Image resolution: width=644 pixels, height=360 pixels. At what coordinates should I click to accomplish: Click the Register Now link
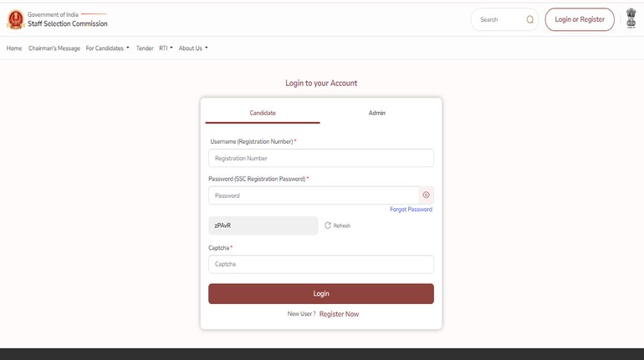tap(339, 314)
